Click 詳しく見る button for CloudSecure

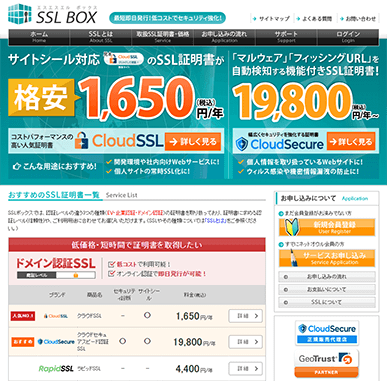pyautogui.click(x=351, y=142)
